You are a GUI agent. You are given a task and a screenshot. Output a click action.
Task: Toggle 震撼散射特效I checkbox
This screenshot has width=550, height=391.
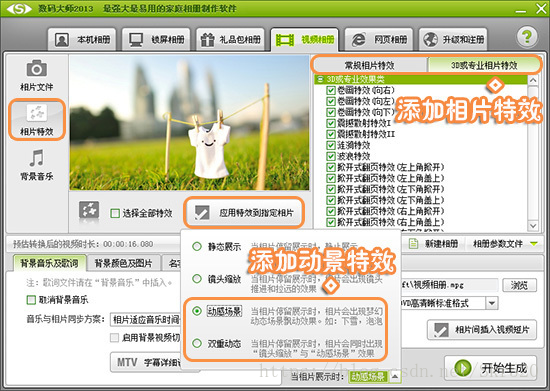(330, 123)
